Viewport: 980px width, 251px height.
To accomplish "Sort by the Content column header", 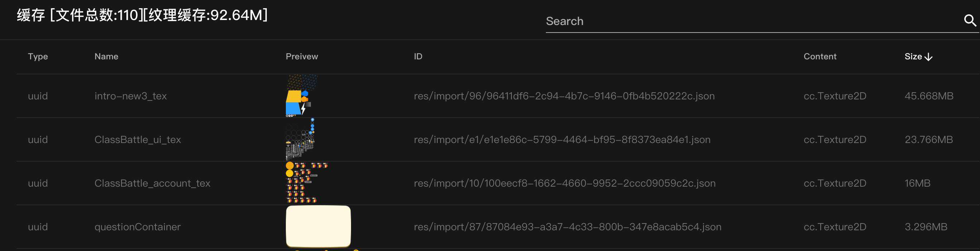I will (x=820, y=56).
